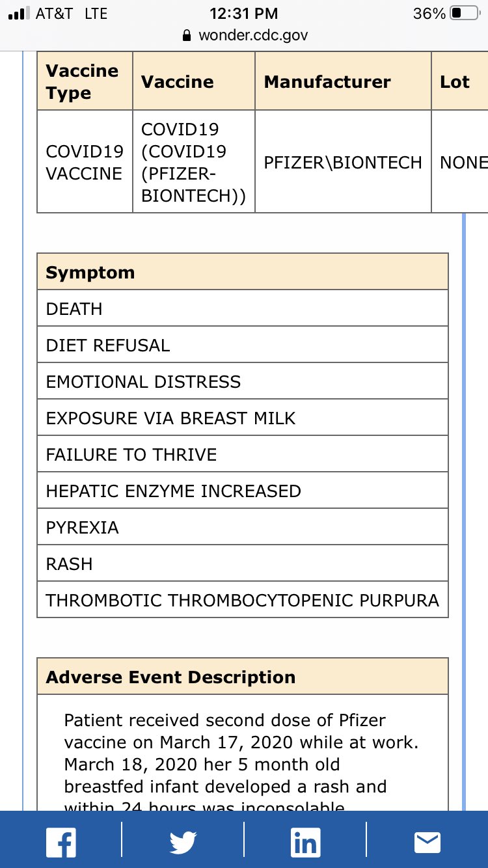The height and width of the screenshot is (868, 488).
Task: Tweet this page using Twitter icon
Action: coord(183,843)
